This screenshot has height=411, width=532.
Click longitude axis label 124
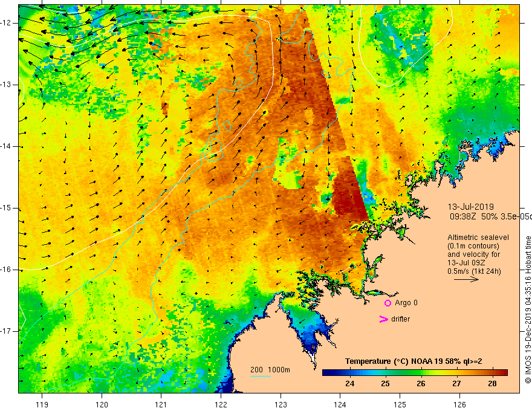click(340, 404)
